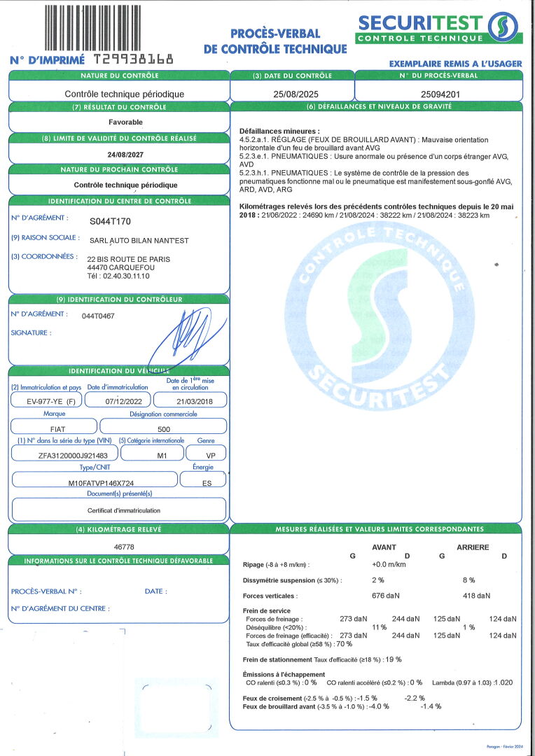Select defect line '4.5.2.a.1. RÉGLAGE (FEUX DE BROUILLARD AVANT)'

point(363,143)
